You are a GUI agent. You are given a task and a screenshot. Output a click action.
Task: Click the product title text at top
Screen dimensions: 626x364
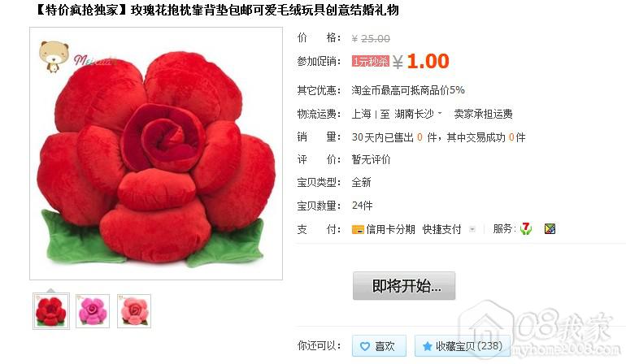click(x=218, y=10)
